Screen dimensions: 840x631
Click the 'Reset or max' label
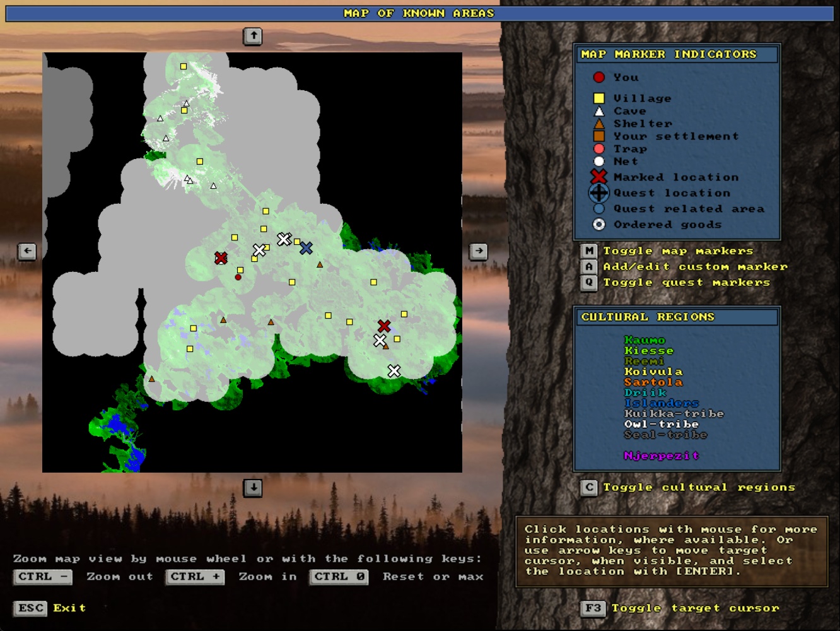pyautogui.click(x=433, y=577)
